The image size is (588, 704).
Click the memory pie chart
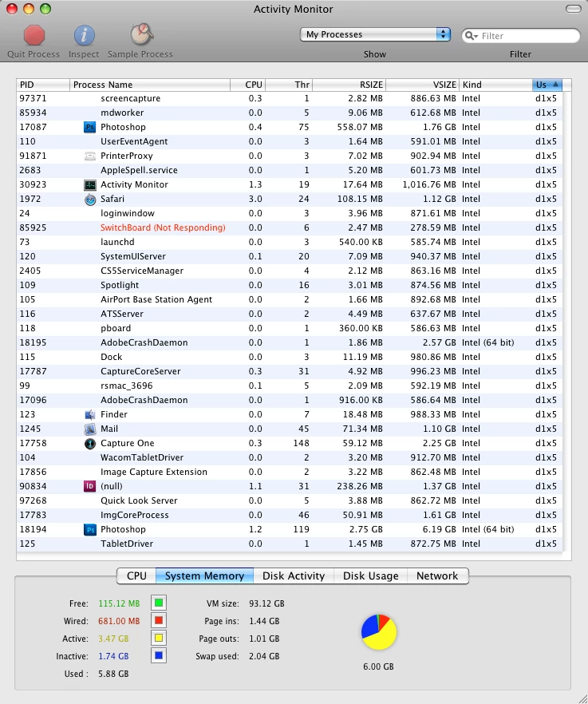point(379,632)
